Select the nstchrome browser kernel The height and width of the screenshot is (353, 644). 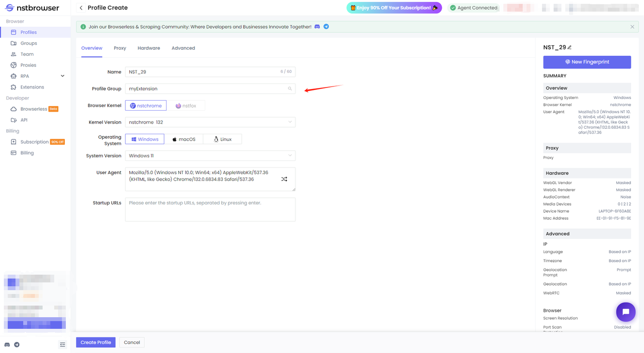(146, 106)
